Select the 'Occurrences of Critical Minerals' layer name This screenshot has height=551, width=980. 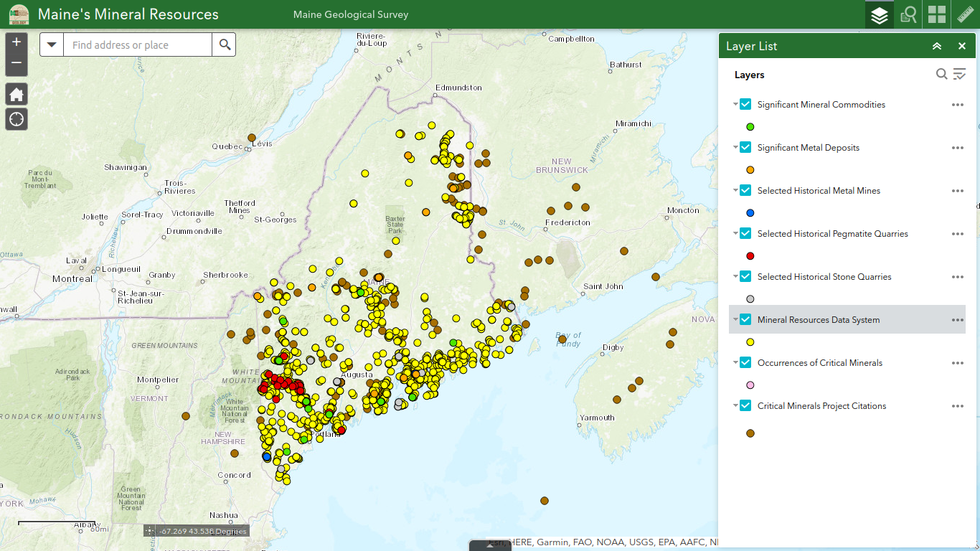coord(820,363)
